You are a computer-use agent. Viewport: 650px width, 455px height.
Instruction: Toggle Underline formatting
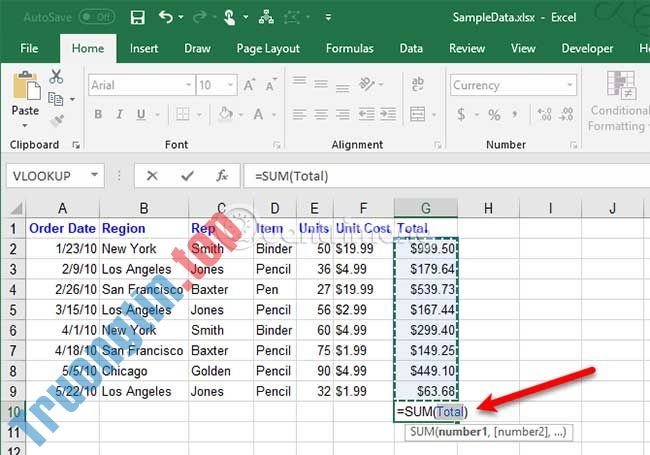tap(141, 114)
